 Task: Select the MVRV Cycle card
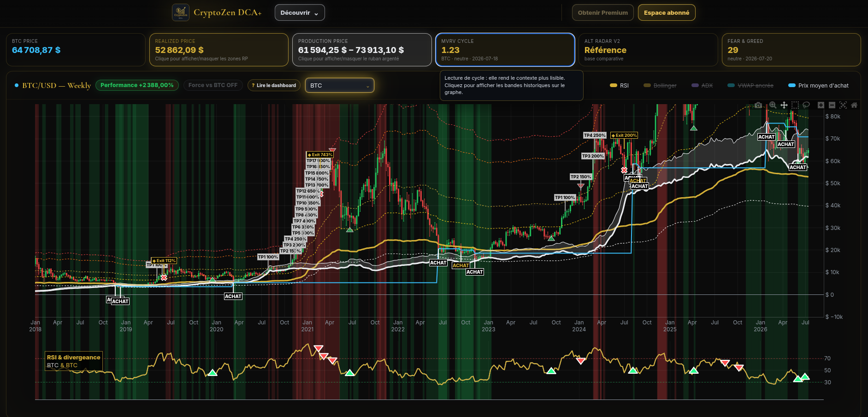click(505, 50)
